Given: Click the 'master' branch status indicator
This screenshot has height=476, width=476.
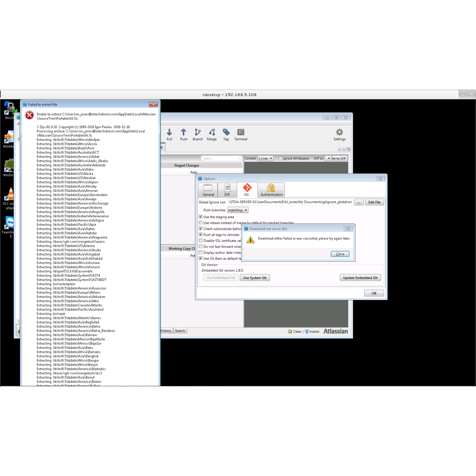Looking at the screenshot, I should click(x=312, y=331).
